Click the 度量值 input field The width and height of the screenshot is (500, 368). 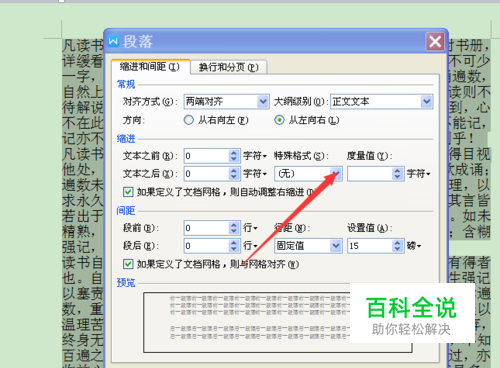(x=370, y=174)
